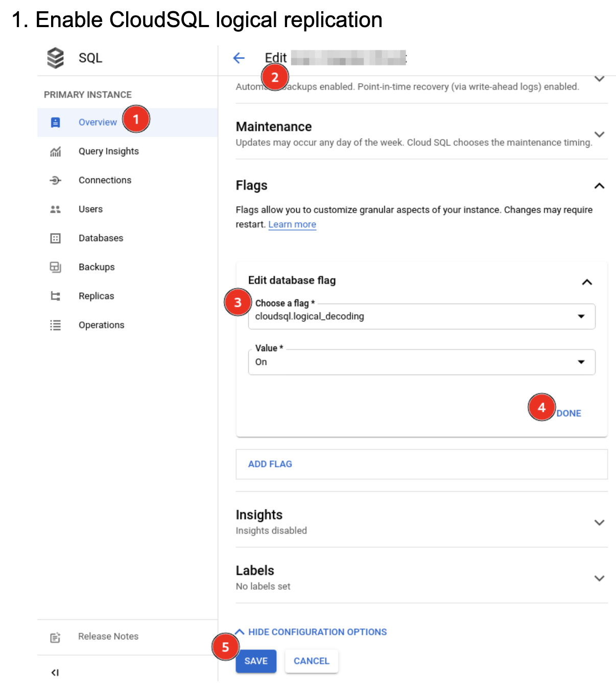Click the Release Notes icon
The image size is (616, 692).
[55, 636]
